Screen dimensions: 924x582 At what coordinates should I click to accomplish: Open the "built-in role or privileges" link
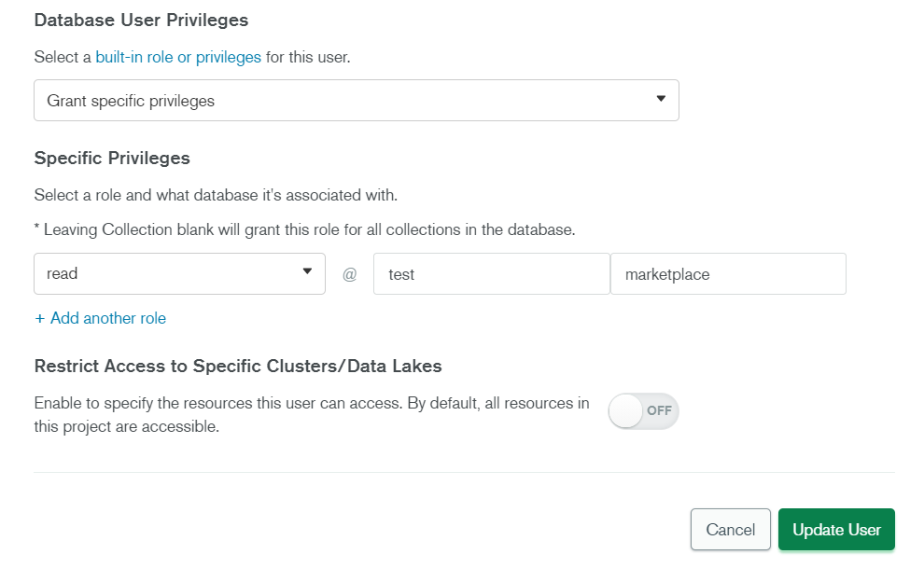tap(178, 58)
